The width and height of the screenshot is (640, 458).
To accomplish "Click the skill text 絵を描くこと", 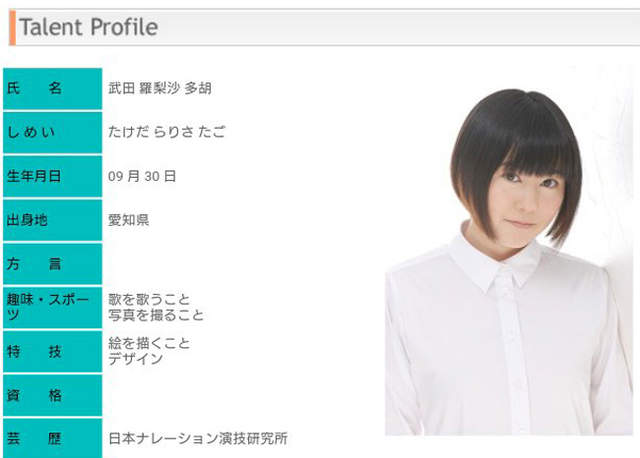I will pyautogui.click(x=149, y=343).
